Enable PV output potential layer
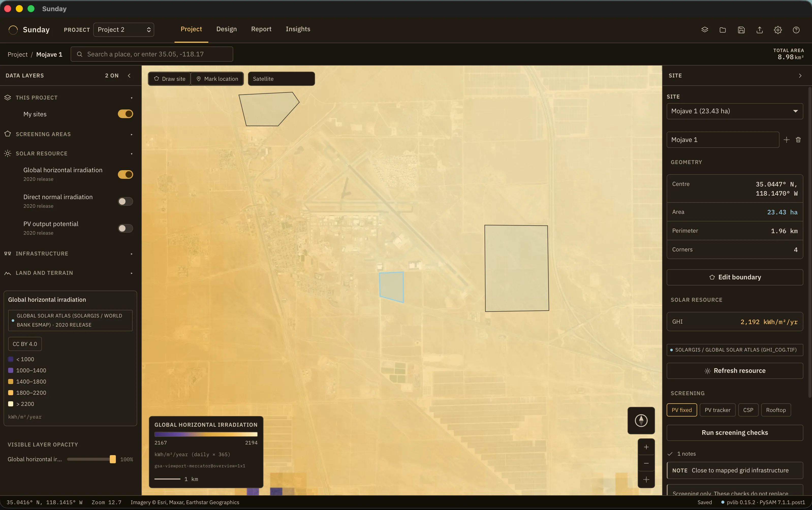812x510 pixels. click(125, 228)
